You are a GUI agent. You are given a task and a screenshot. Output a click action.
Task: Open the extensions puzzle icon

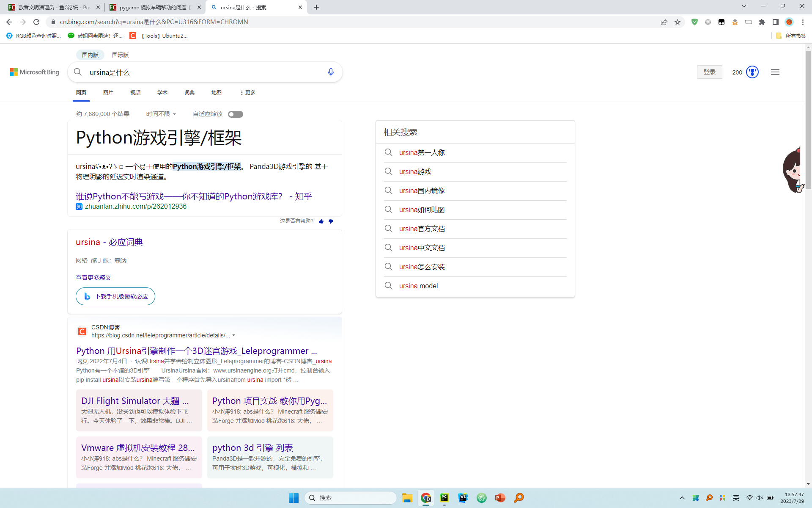click(762, 22)
